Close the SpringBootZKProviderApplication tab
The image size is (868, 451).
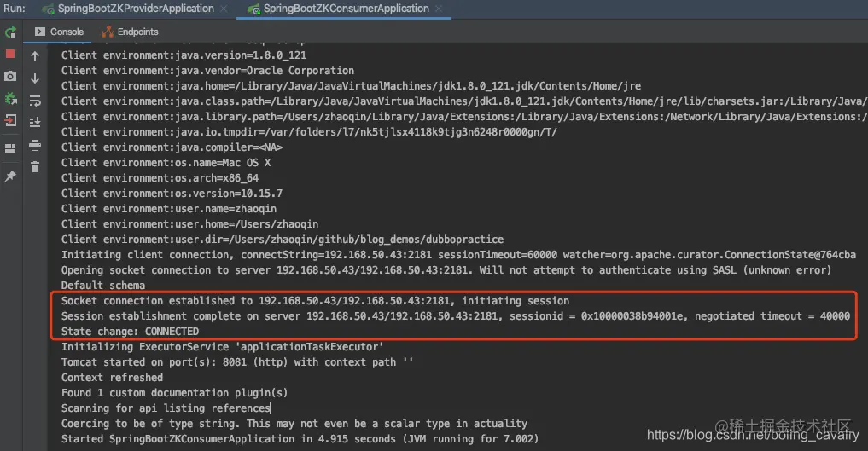coord(224,9)
